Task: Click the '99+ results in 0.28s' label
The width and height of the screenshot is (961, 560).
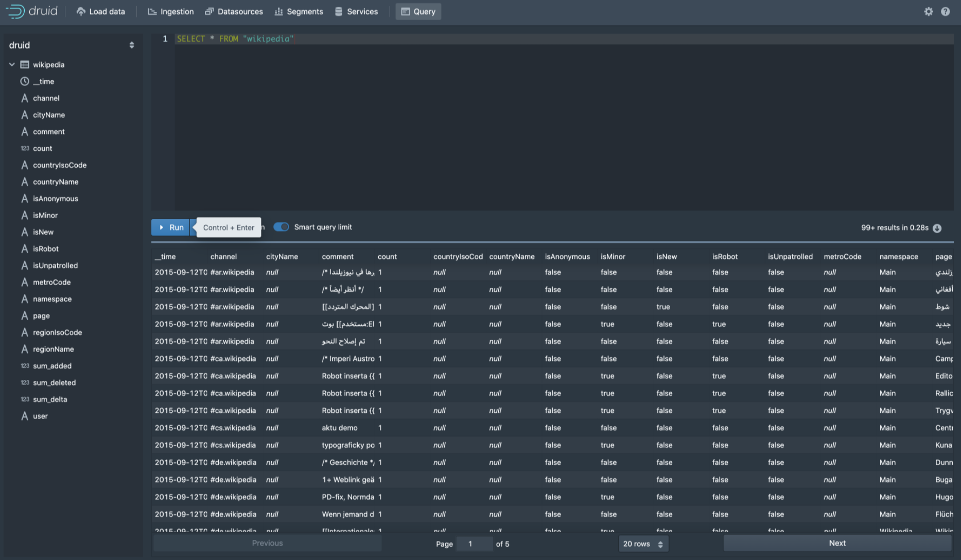Action: coord(895,227)
